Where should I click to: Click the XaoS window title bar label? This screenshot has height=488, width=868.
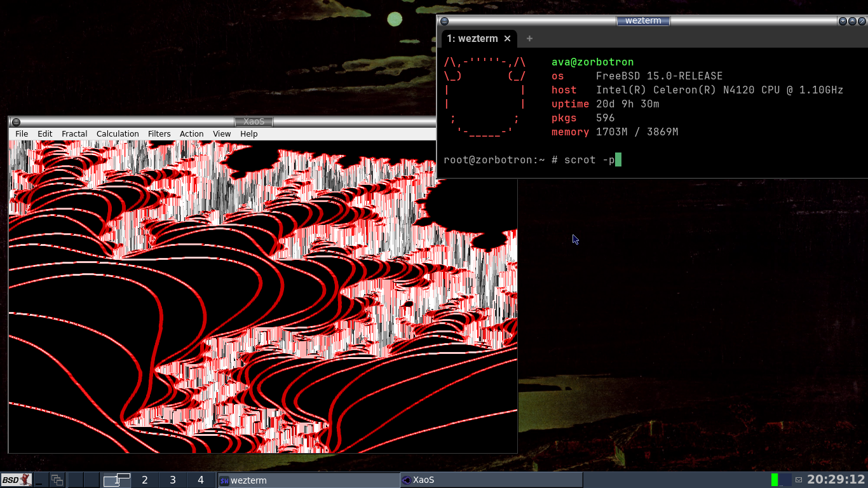pyautogui.click(x=254, y=122)
